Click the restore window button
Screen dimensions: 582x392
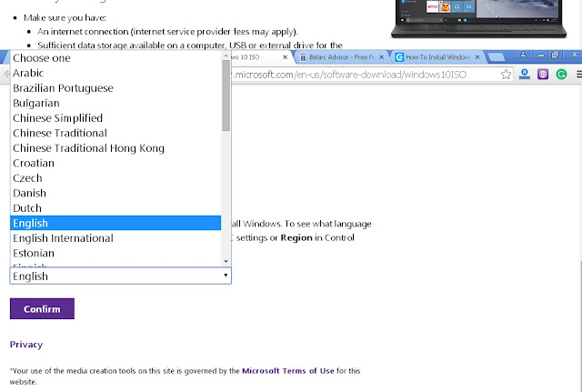(x=556, y=55)
